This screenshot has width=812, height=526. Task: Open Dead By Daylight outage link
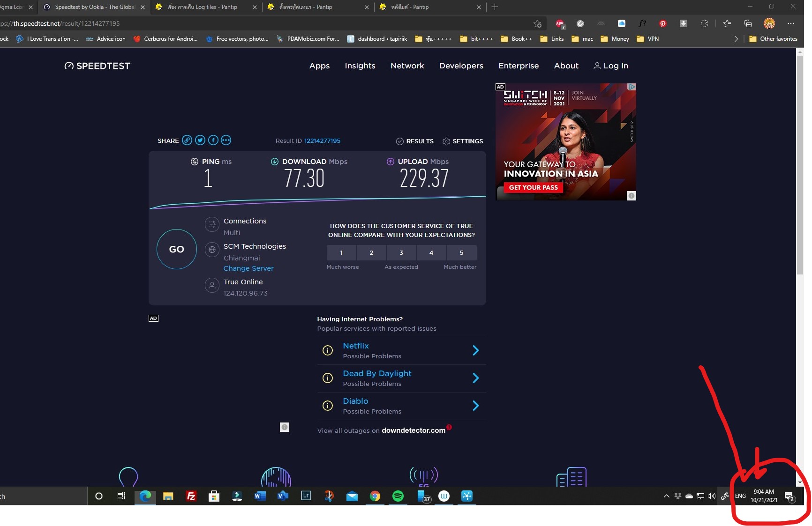click(377, 373)
